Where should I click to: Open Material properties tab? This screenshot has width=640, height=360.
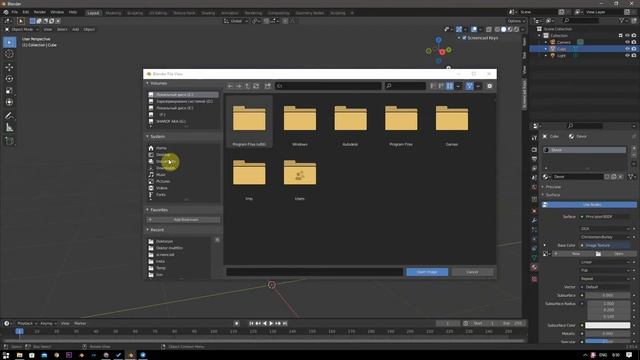tap(534, 267)
